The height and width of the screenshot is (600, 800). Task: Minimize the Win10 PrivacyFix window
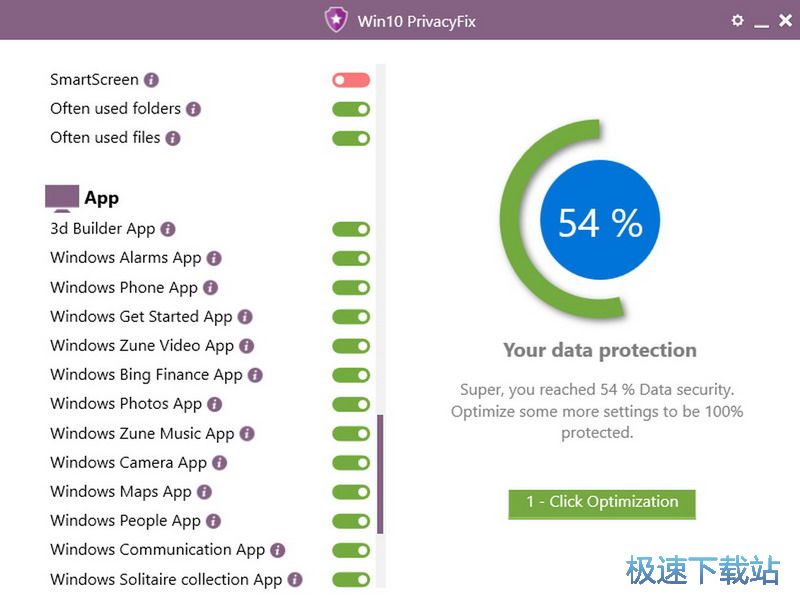[x=762, y=21]
